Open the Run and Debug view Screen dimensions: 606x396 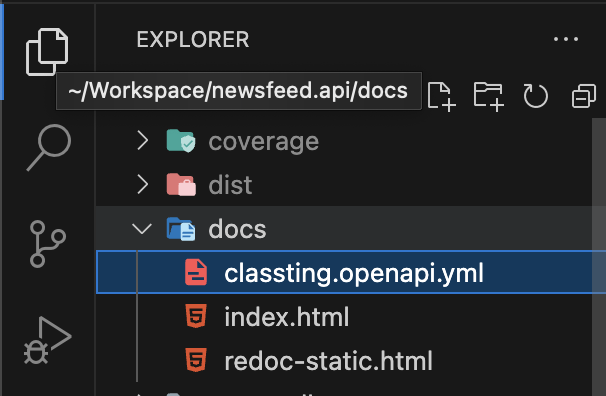(x=48, y=341)
